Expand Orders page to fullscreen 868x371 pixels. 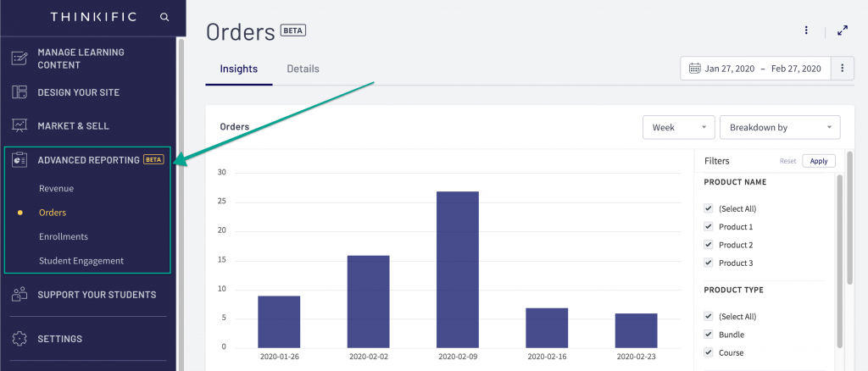tap(843, 30)
